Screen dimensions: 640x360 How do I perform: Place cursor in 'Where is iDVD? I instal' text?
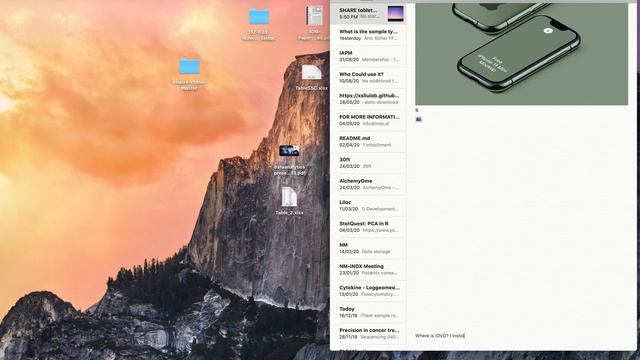point(440,336)
